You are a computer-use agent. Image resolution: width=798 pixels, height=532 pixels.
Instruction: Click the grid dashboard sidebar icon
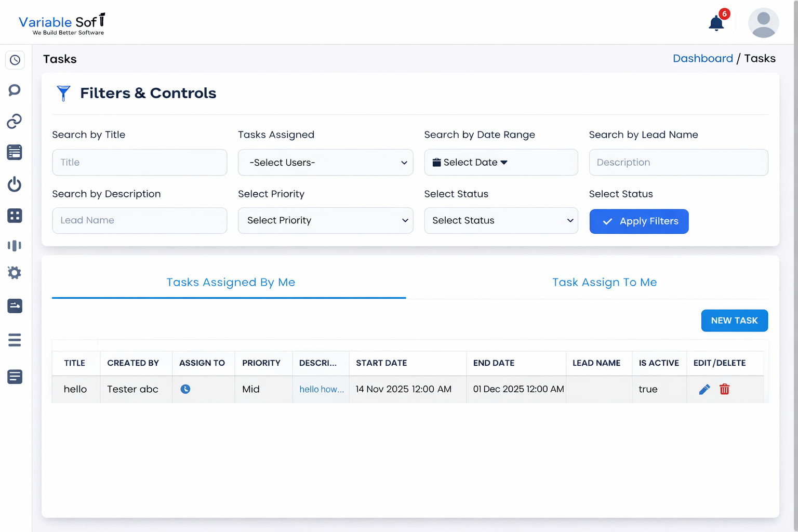coord(15,216)
